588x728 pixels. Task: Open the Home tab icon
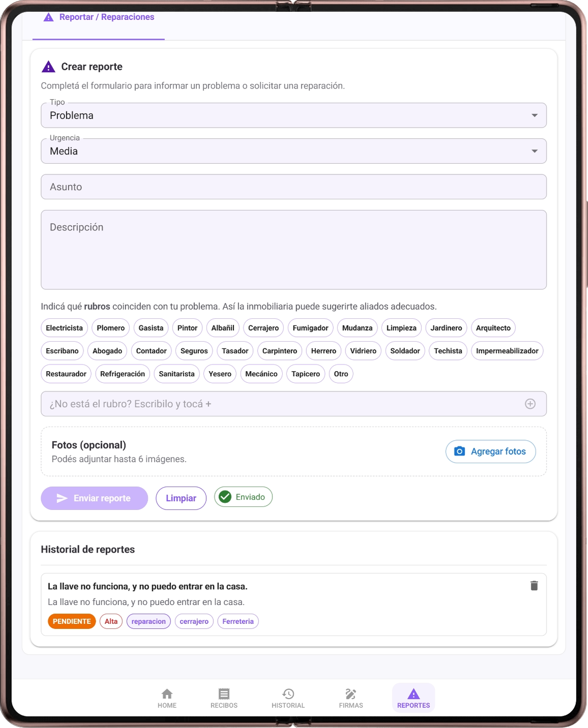click(167, 693)
